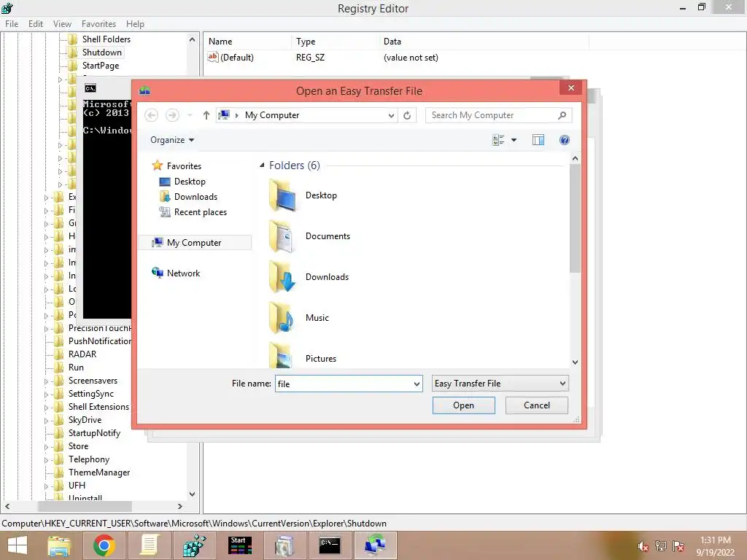Switch to Windows Easy Transfer taskbar icon
Viewport: 747px width, 560px height.
click(x=374, y=545)
